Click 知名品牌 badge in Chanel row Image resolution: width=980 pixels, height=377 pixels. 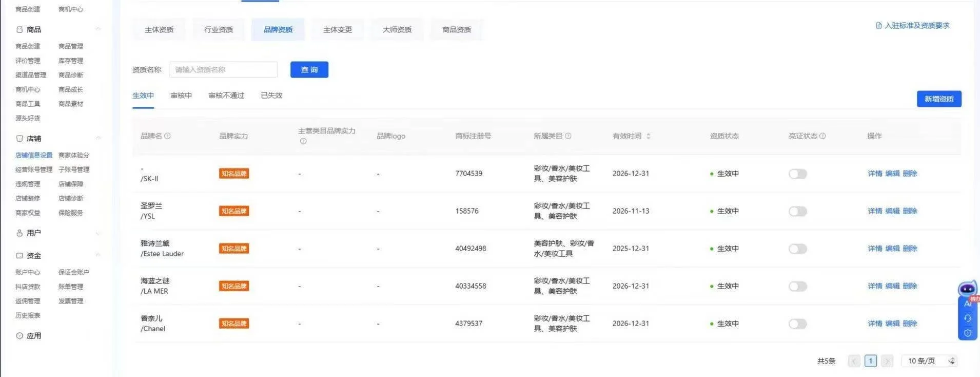[234, 324]
